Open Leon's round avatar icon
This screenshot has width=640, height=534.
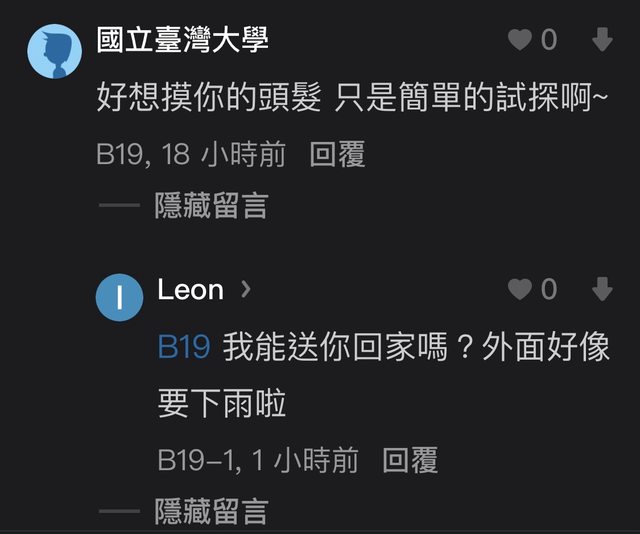click(120, 298)
